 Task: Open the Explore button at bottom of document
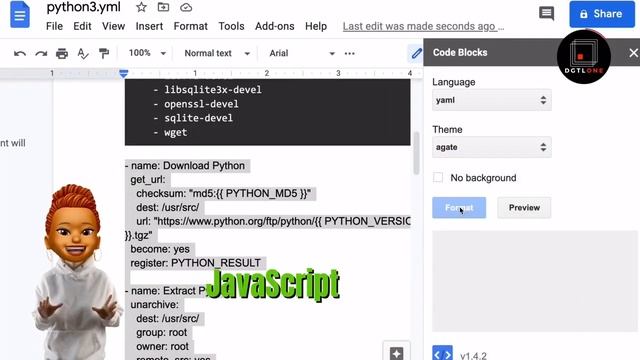click(x=396, y=352)
